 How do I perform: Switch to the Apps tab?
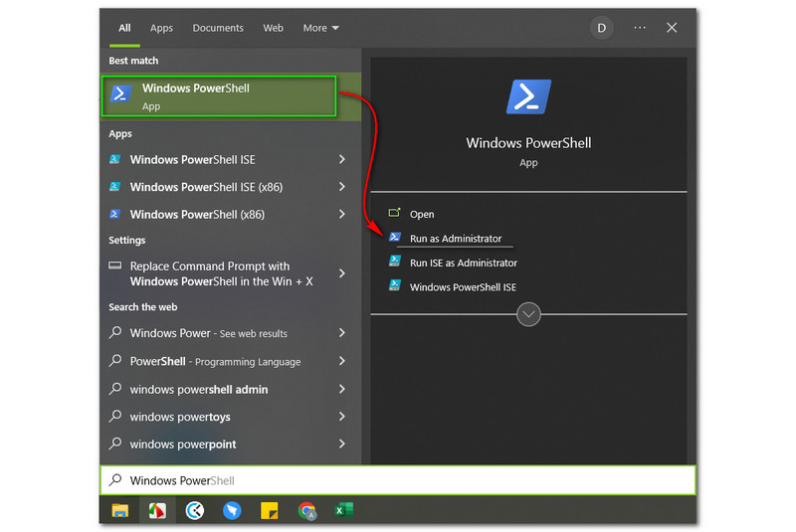(161, 28)
